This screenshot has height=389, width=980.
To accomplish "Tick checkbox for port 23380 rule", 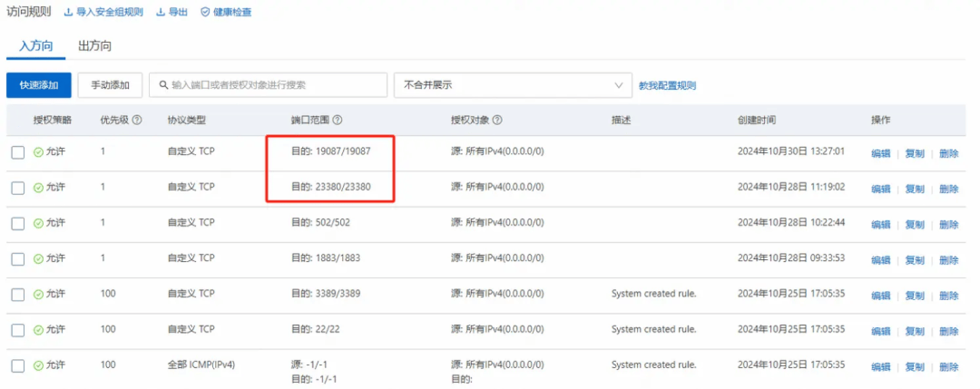I will [x=18, y=188].
